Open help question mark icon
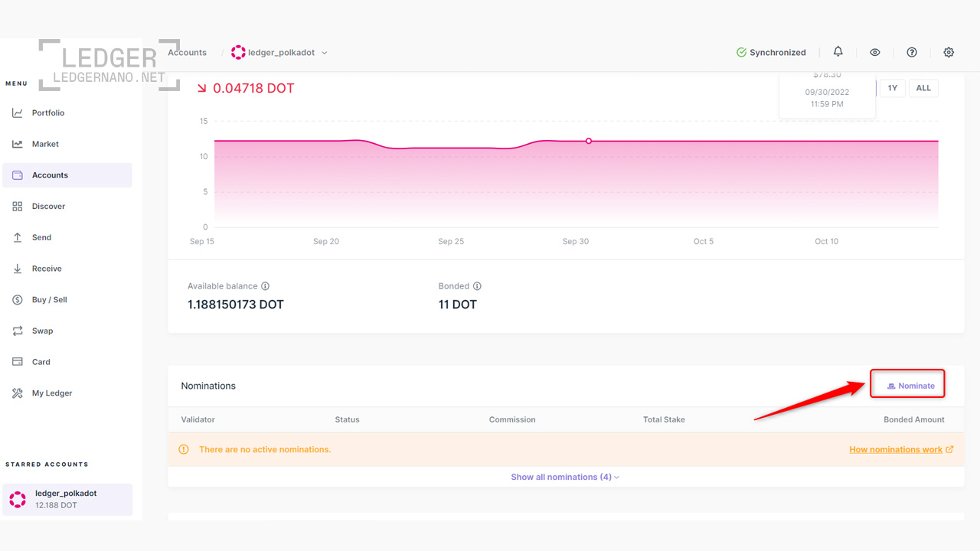 coord(912,52)
